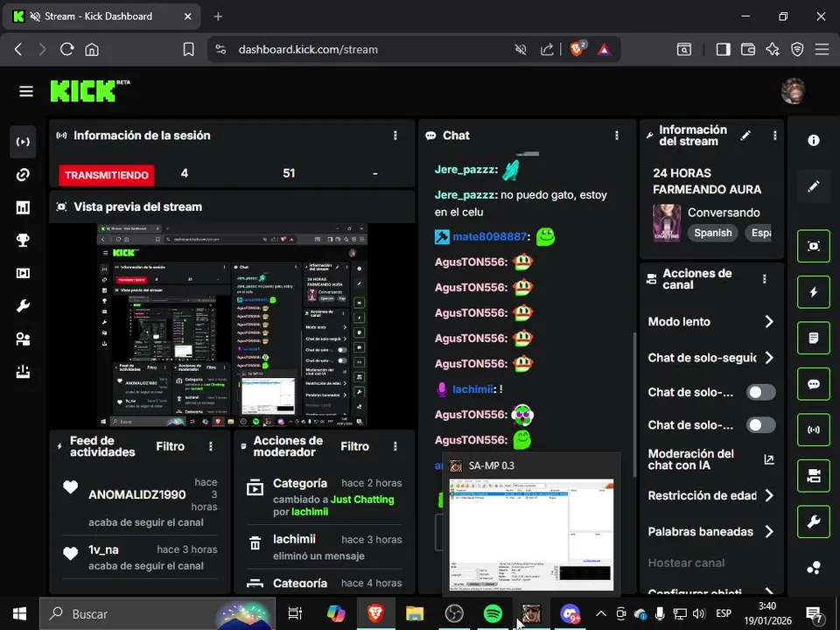
Task: Open the links sidebar icon
Action: 23,175
